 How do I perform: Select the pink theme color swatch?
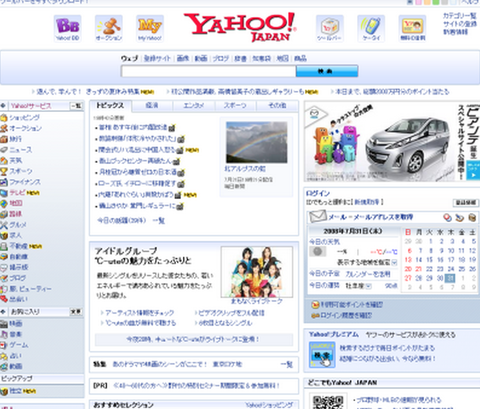coord(419,2)
